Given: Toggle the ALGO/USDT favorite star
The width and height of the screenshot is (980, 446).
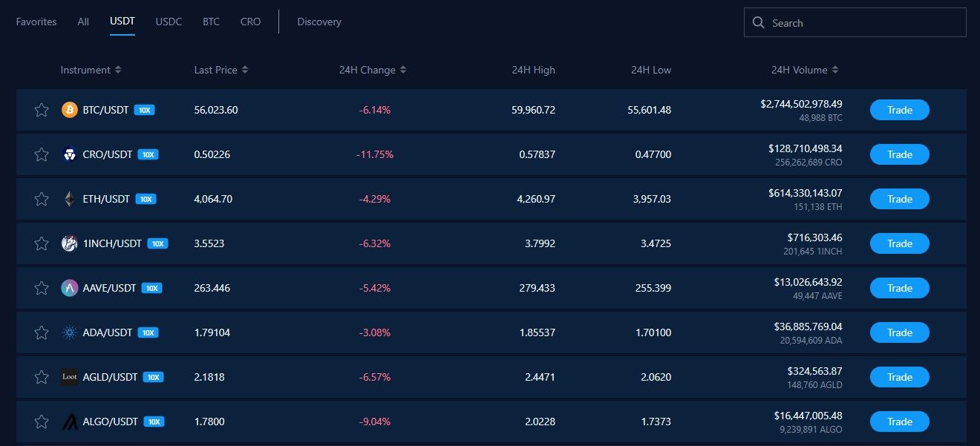Looking at the screenshot, I should 42,422.
